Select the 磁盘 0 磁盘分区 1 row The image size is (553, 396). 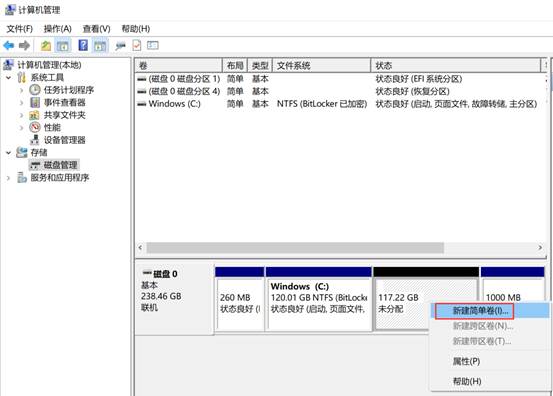pos(340,79)
